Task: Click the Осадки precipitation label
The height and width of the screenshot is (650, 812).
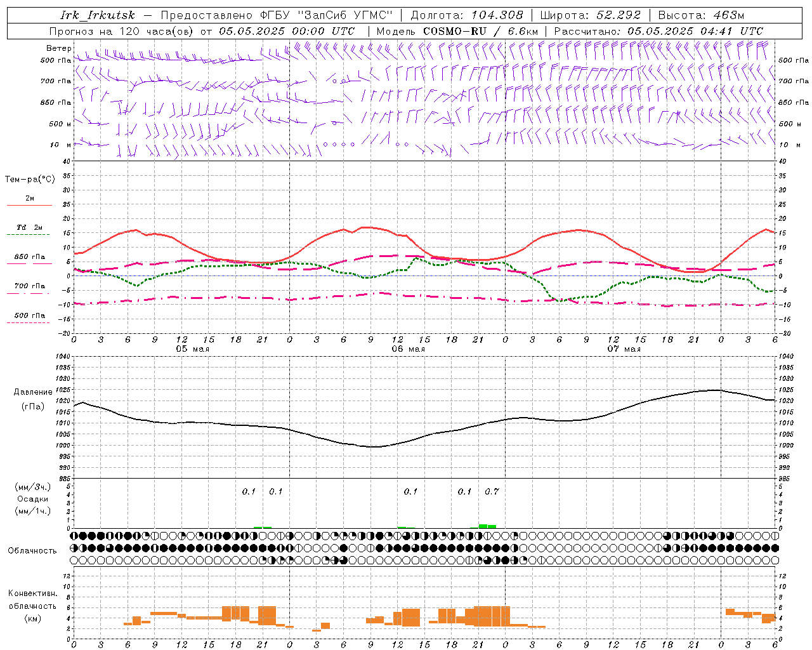Action: [33, 499]
